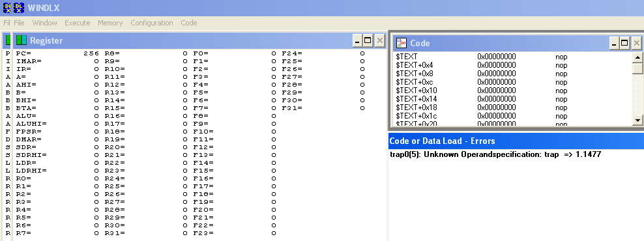Click the R16= register entry
Image resolution: width=644 pixels, height=241 pixels.
146,116
